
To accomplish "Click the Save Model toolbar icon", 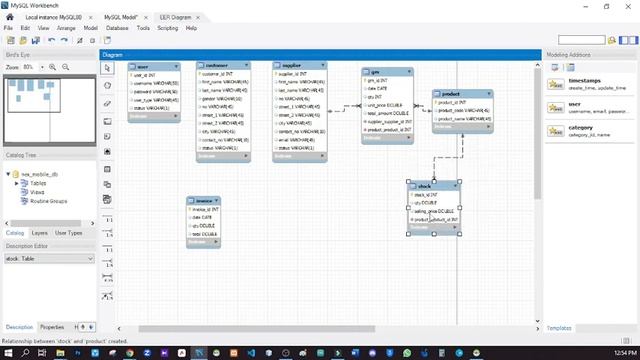I will [36, 40].
